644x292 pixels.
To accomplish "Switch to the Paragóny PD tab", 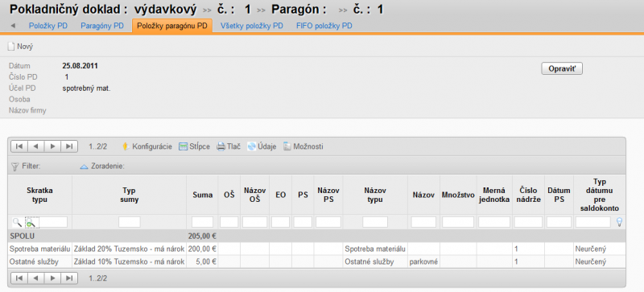I will coord(102,26).
